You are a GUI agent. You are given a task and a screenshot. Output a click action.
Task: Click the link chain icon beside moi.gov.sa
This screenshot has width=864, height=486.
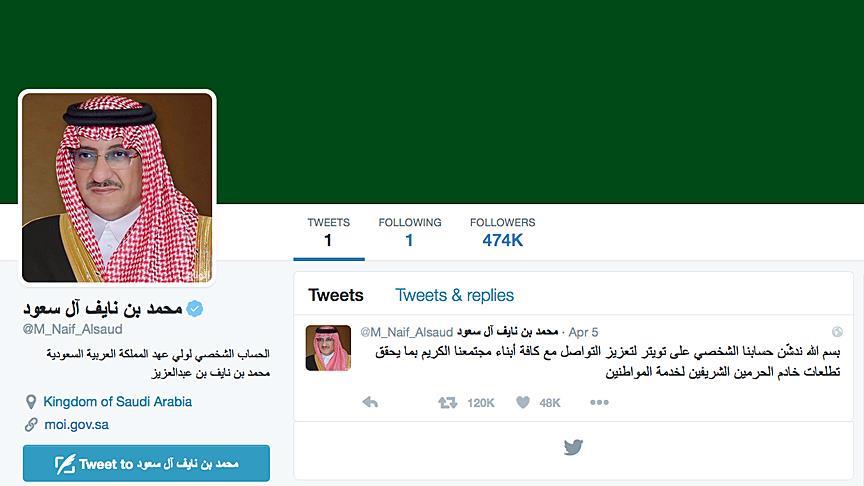point(31,424)
